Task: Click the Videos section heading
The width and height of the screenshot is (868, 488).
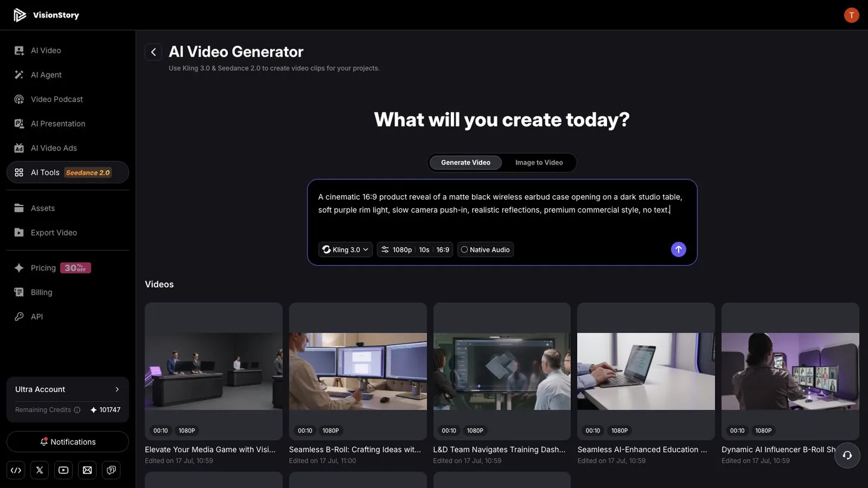Action: [159, 284]
